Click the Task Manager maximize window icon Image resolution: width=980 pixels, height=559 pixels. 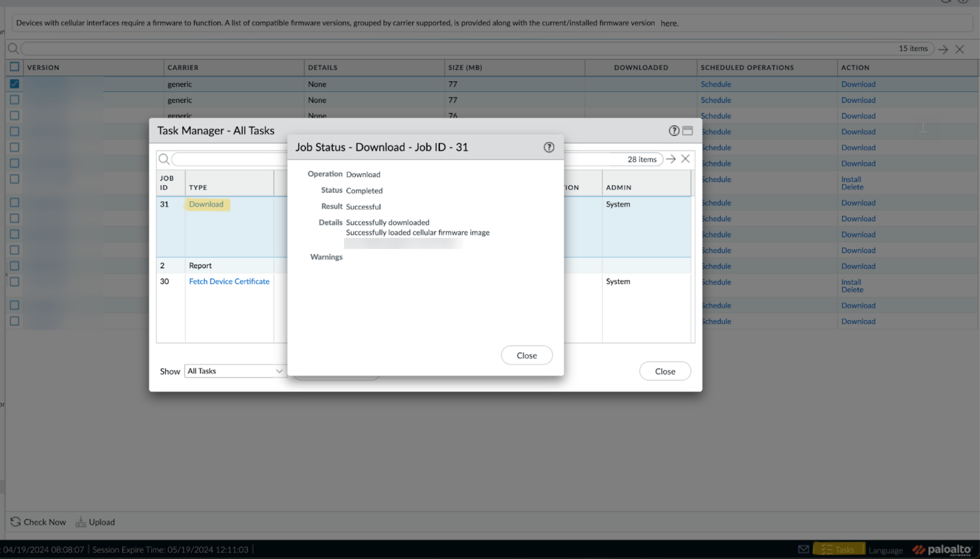click(688, 131)
